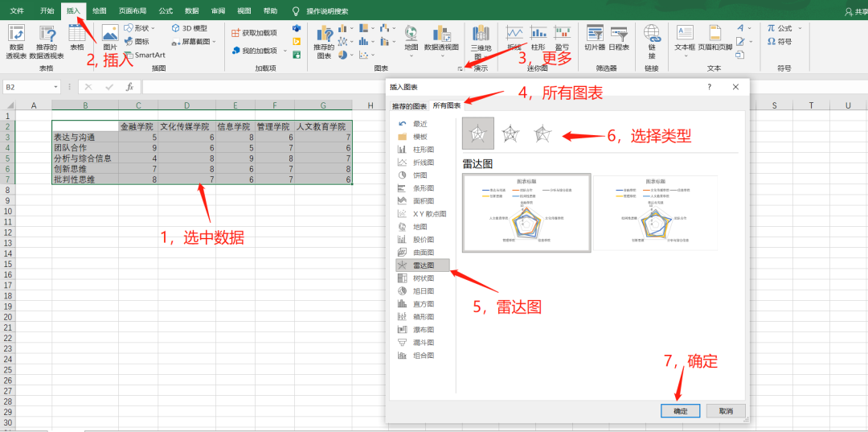Select 折线图 in chart type list

pos(424,163)
